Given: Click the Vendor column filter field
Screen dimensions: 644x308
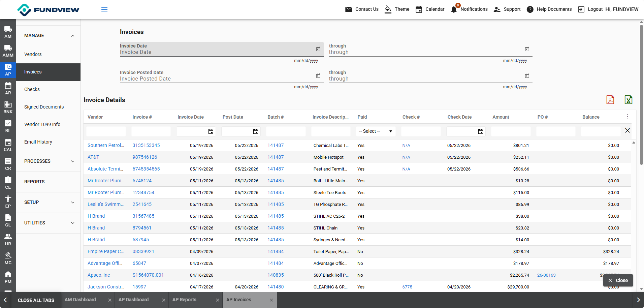Looking at the screenshot, I should [106, 131].
